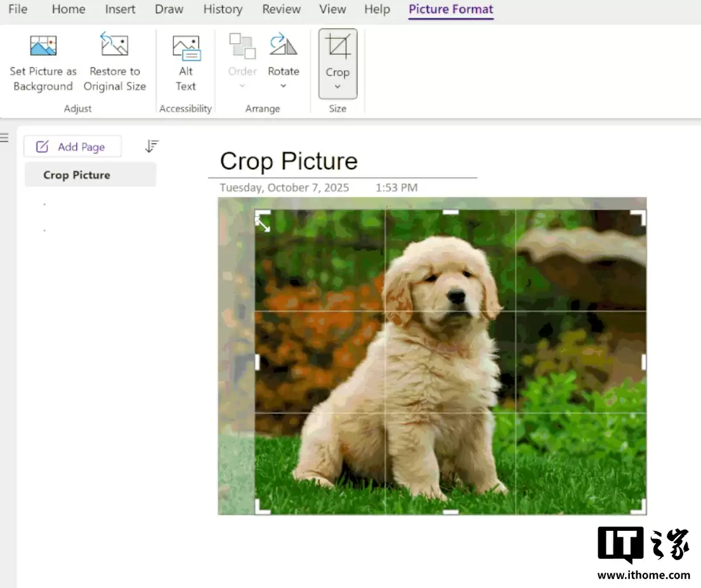Switch to the Draw tab
Screen dimensions: 701x588
[169, 9]
